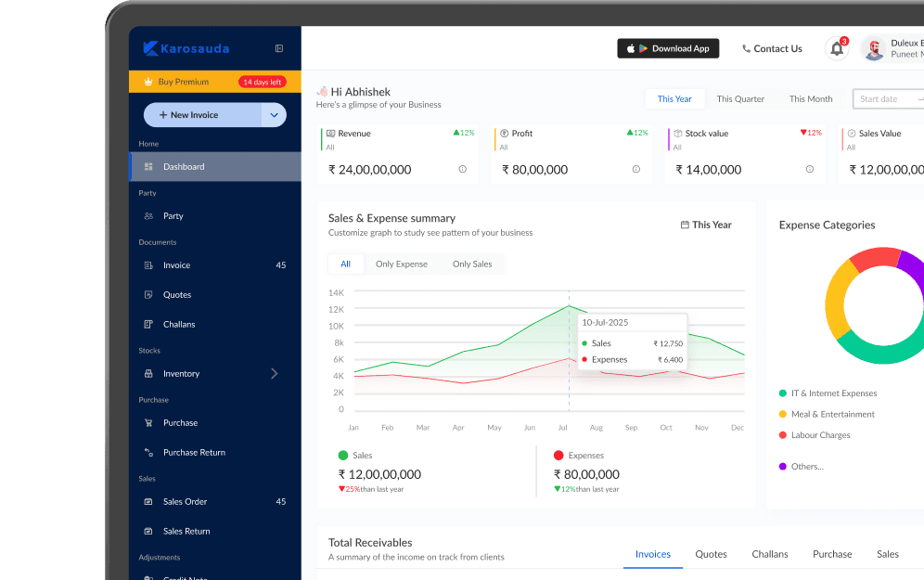The height and width of the screenshot is (580, 924).
Task: Select the Only Expense filter
Action: point(401,264)
